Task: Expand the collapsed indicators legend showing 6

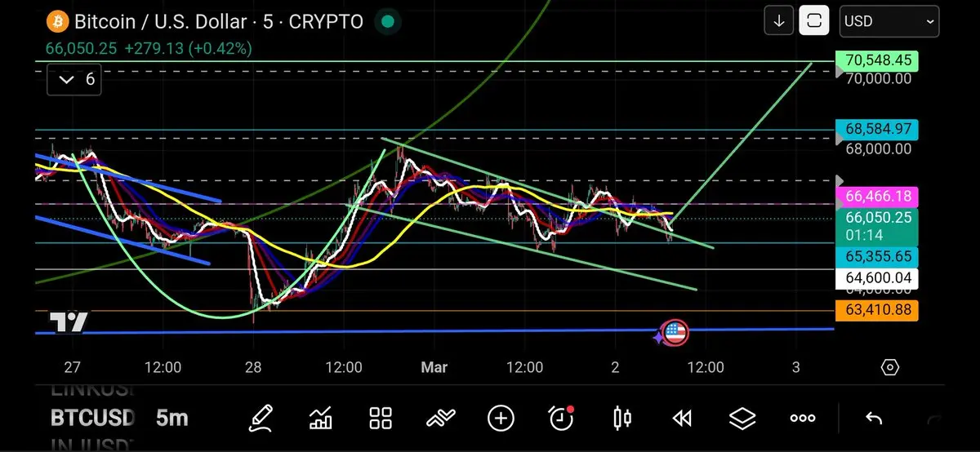Action: (x=74, y=80)
